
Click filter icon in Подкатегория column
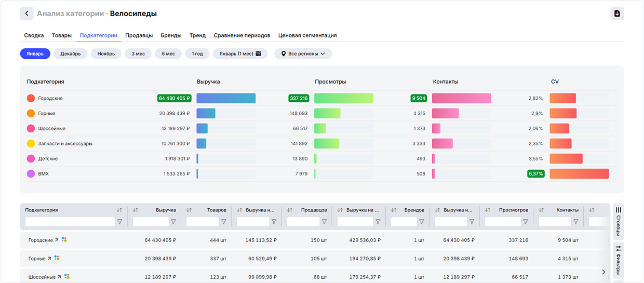(x=119, y=222)
